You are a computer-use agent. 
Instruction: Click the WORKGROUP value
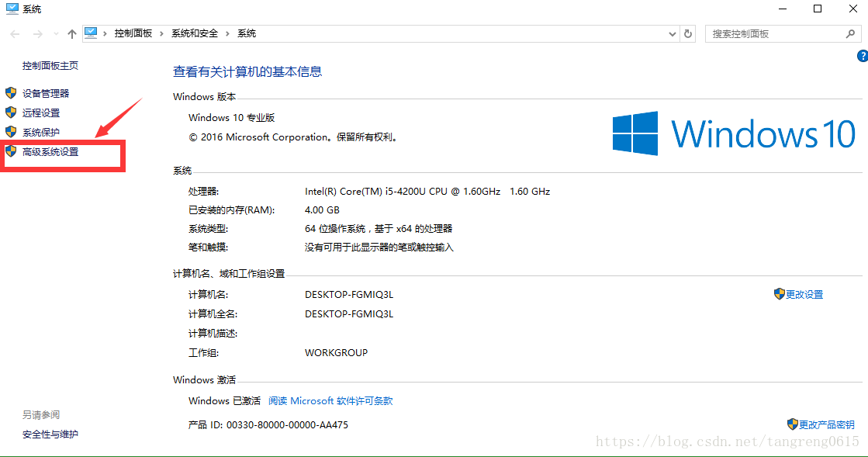336,353
